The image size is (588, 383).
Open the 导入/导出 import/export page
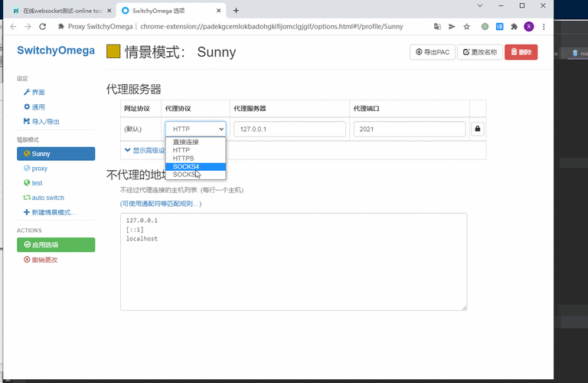pyautogui.click(x=41, y=122)
